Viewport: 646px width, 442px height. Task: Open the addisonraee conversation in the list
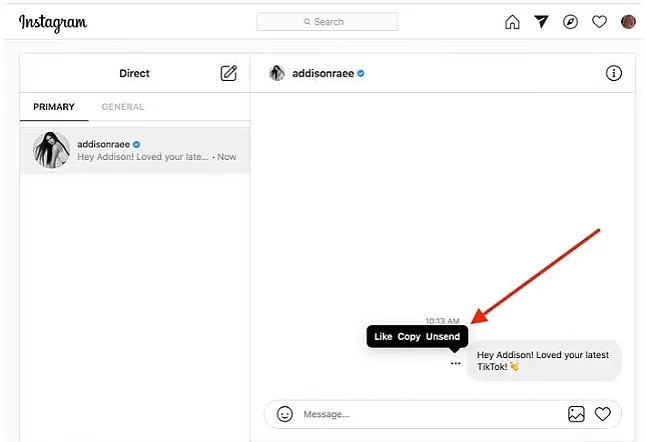pyautogui.click(x=135, y=150)
